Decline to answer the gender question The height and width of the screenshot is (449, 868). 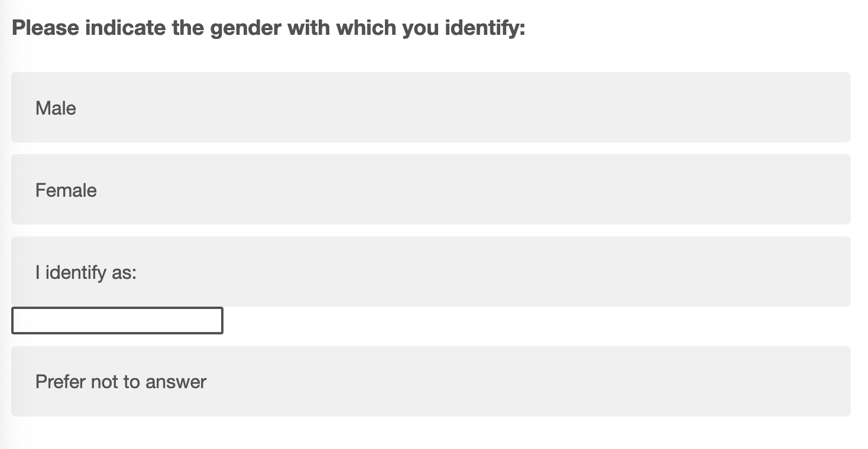(x=430, y=382)
